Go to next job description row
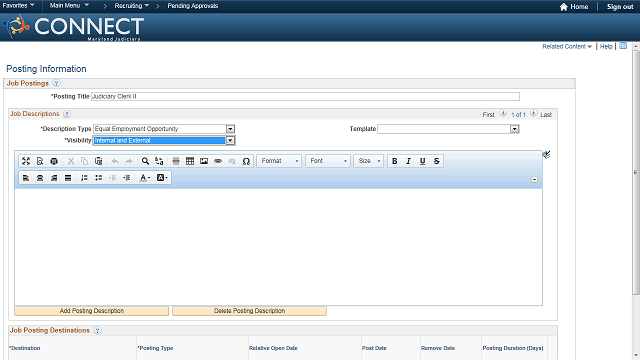This screenshot has width=640, height=360. point(533,113)
